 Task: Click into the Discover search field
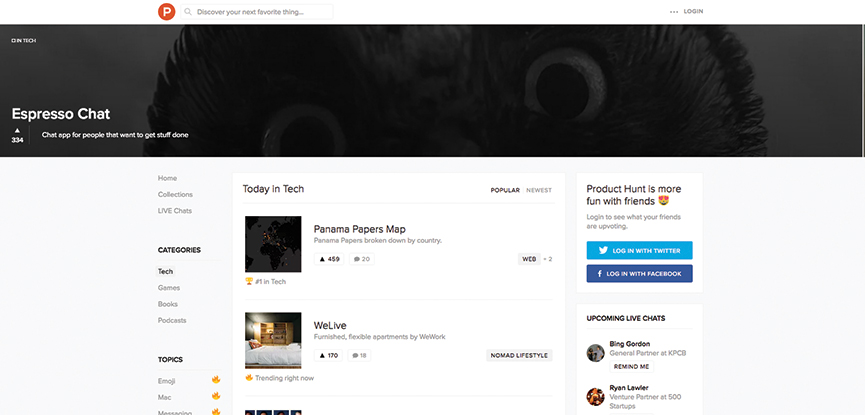coord(257,12)
